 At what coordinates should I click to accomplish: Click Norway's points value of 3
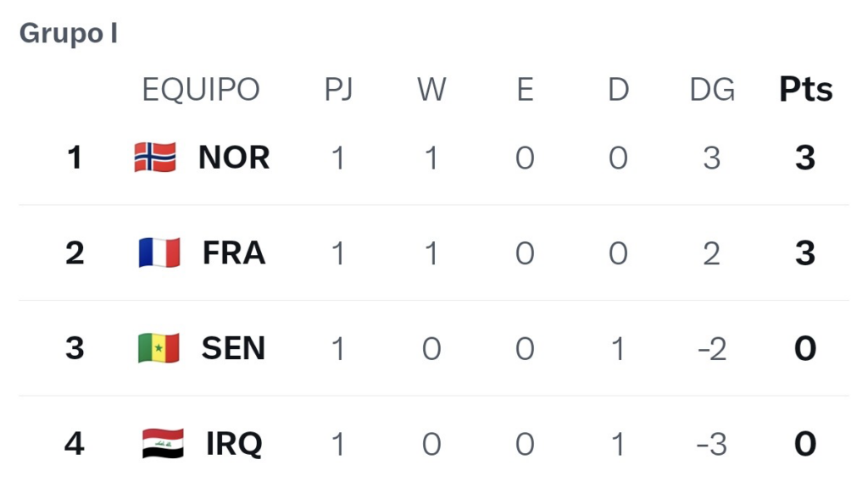tap(805, 158)
